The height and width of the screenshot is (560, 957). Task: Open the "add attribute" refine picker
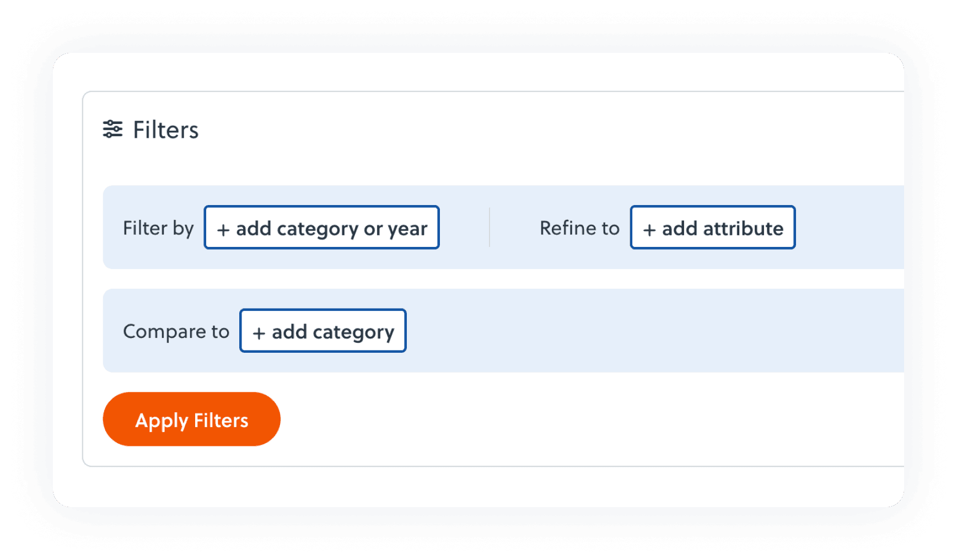click(x=712, y=228)
